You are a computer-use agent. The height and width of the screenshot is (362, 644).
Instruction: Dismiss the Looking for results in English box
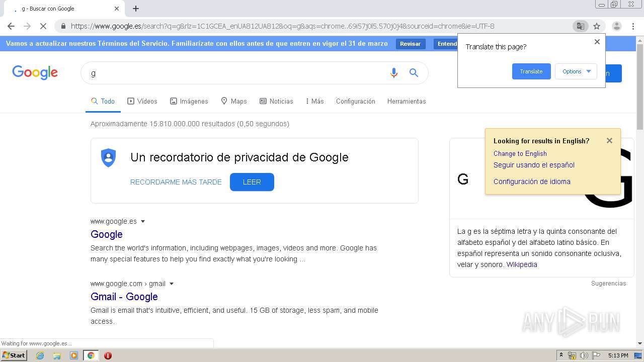click(x=609, y=141)
